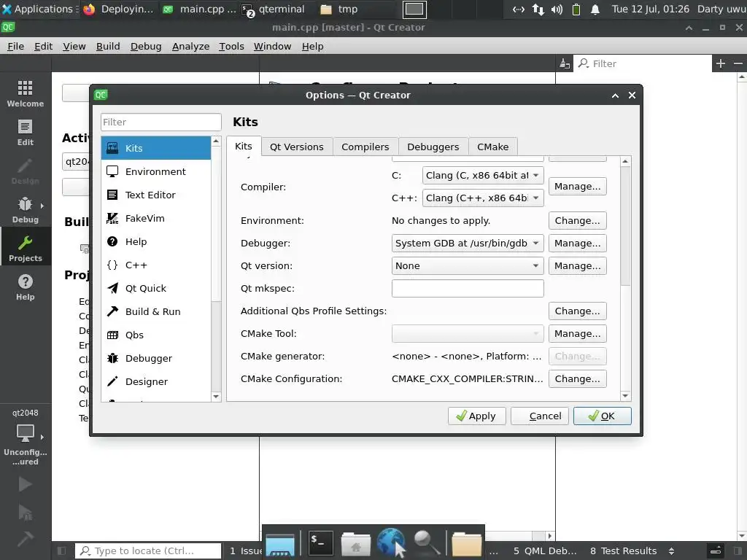This screenshot has height=560, width=747.
Task: Click the category list scrollbar down arrow
Action: point(216,397)
